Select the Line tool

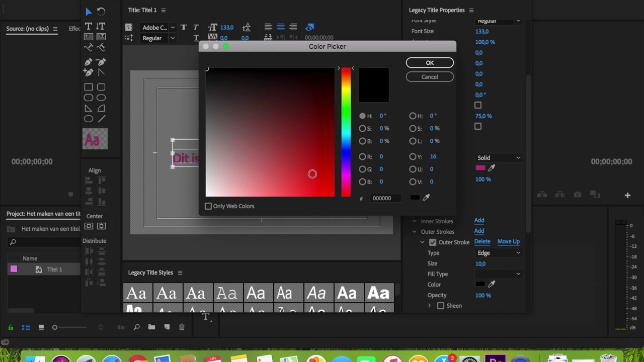coord(101,119)
